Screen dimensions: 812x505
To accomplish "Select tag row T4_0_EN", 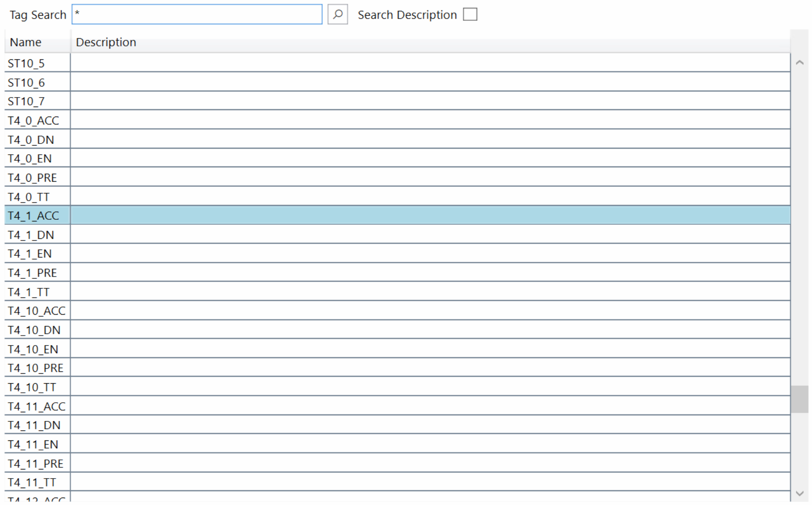I will (398, 159).
